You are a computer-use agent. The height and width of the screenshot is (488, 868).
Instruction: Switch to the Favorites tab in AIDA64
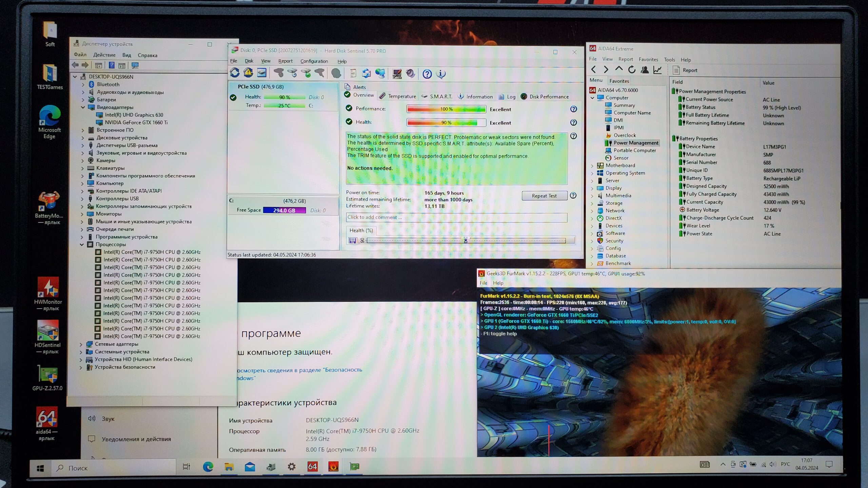click(619, 81)
